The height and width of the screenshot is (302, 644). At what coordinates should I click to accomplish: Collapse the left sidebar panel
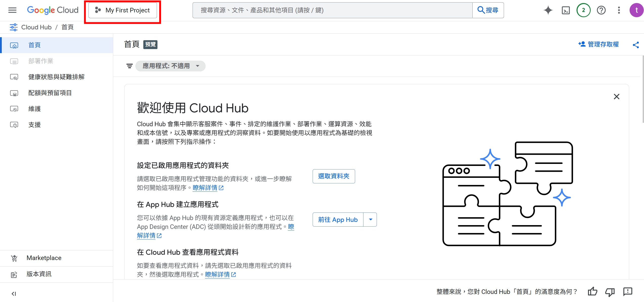click(x=14, y=294)
